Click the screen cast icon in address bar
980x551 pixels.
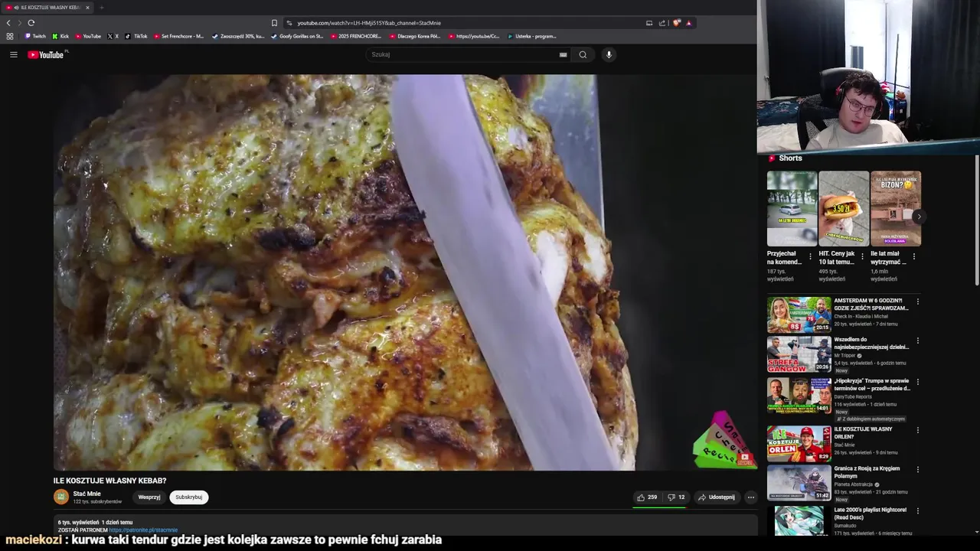click(649, 23)
